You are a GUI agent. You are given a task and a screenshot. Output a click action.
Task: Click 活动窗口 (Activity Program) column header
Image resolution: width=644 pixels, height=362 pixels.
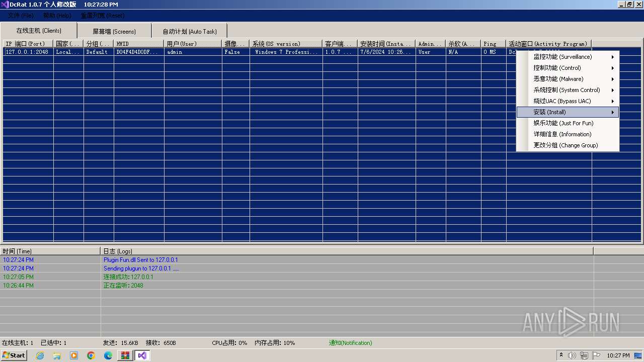coord(549,44)
